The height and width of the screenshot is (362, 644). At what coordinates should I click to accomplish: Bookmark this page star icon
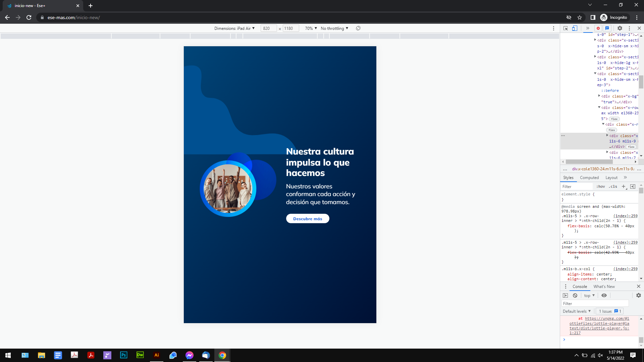pyautogui.click(x=580, y=17)
